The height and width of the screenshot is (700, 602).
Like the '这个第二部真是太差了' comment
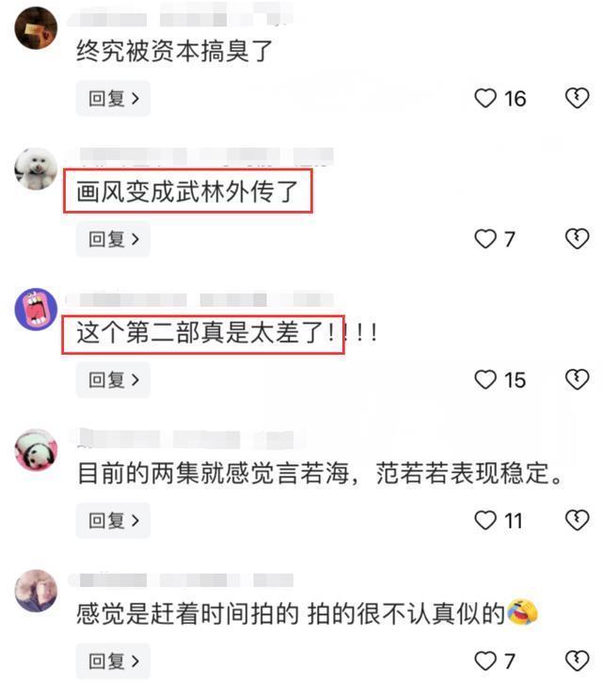pos(485,380)
